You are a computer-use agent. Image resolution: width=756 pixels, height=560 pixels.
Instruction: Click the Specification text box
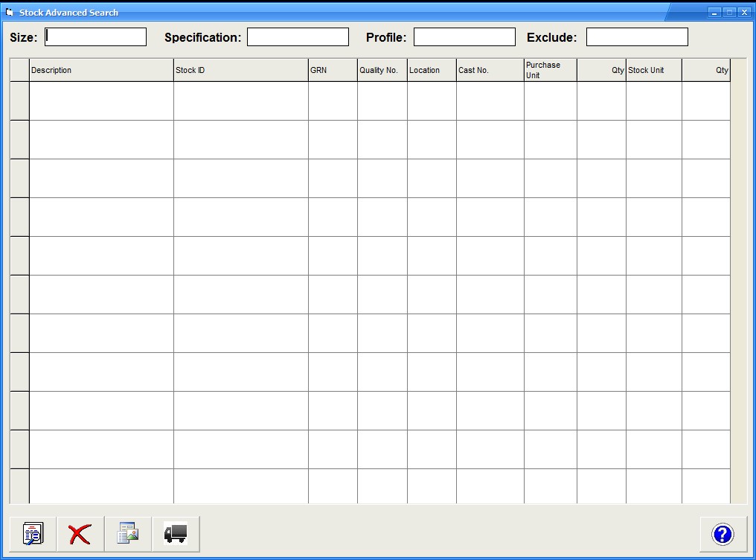[298, 37]
